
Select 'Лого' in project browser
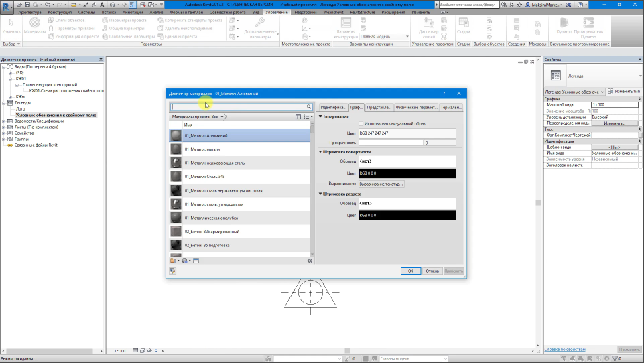[x=21, y=108]
